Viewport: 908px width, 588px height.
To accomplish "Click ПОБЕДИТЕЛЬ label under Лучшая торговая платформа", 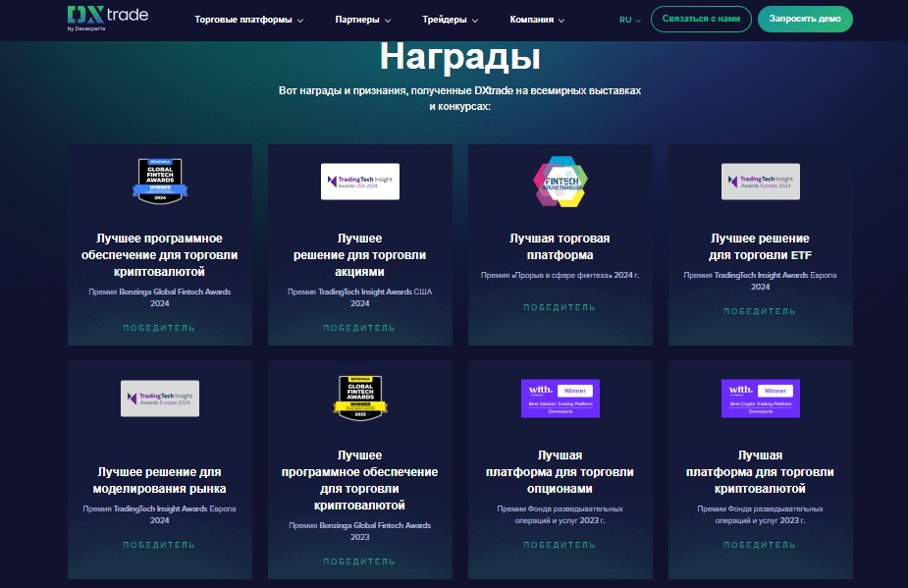I will [x=560, y=307].
